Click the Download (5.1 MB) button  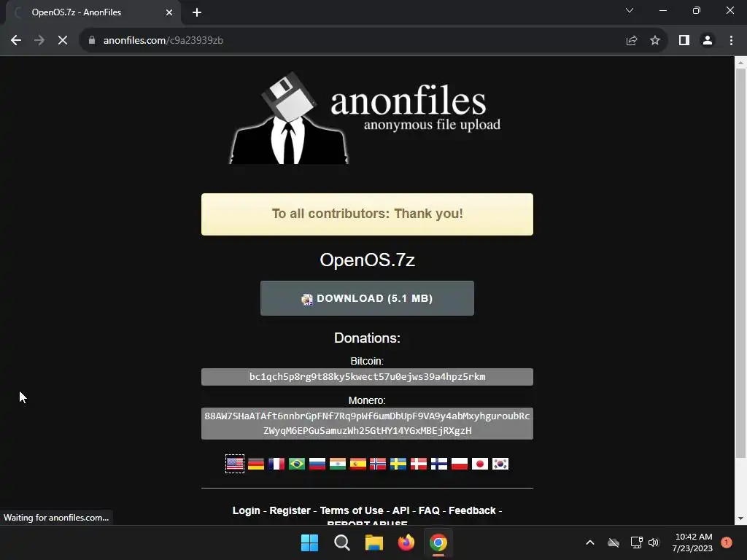tap(367, 298)
